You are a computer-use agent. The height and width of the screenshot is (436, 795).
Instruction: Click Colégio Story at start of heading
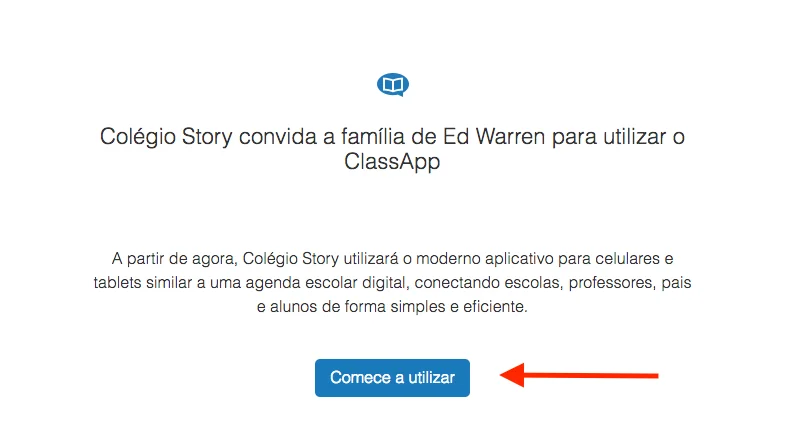click(166, 137)
